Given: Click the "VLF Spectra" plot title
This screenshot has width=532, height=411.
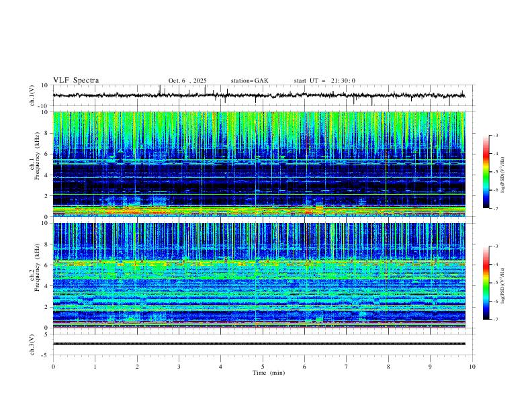Looking at the screenshot, I should (76, 81).
